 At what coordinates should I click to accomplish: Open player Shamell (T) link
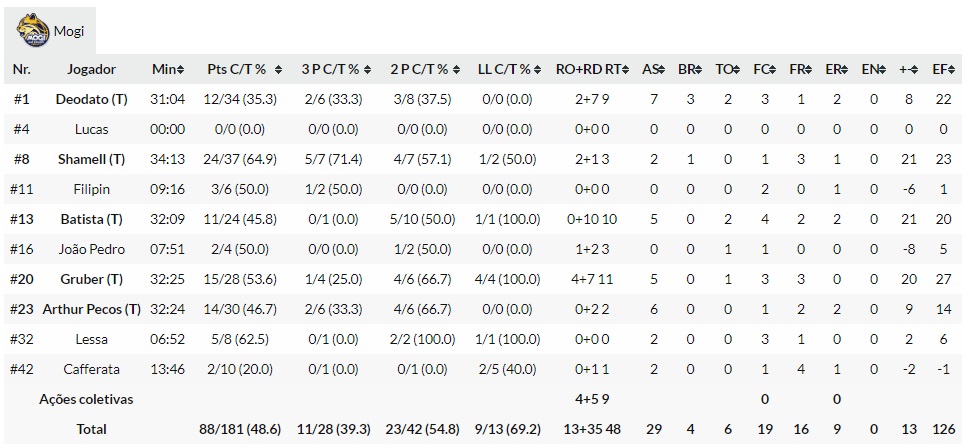(91, 159)
